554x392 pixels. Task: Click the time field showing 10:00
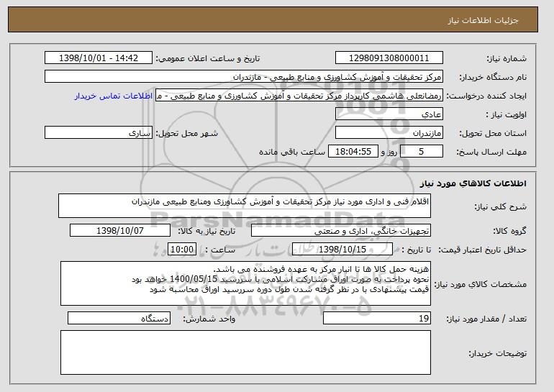[182, 250]
